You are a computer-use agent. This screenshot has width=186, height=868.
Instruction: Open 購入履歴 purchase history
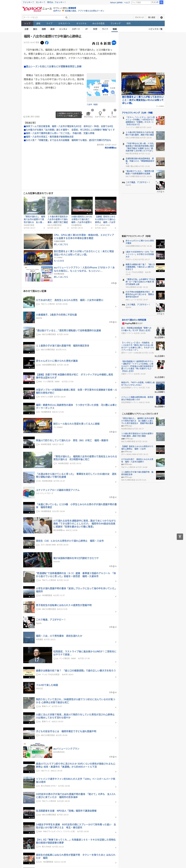152,18
